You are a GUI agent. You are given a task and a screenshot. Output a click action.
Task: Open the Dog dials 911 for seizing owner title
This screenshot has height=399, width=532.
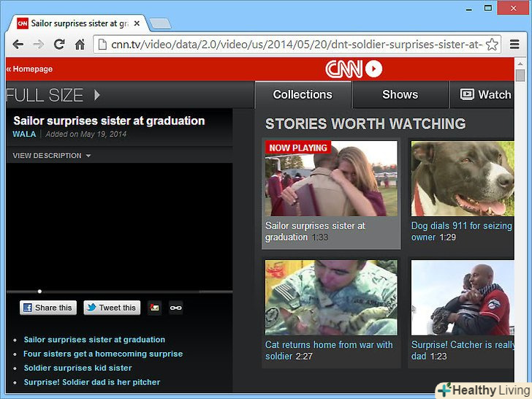coord(462,232)
